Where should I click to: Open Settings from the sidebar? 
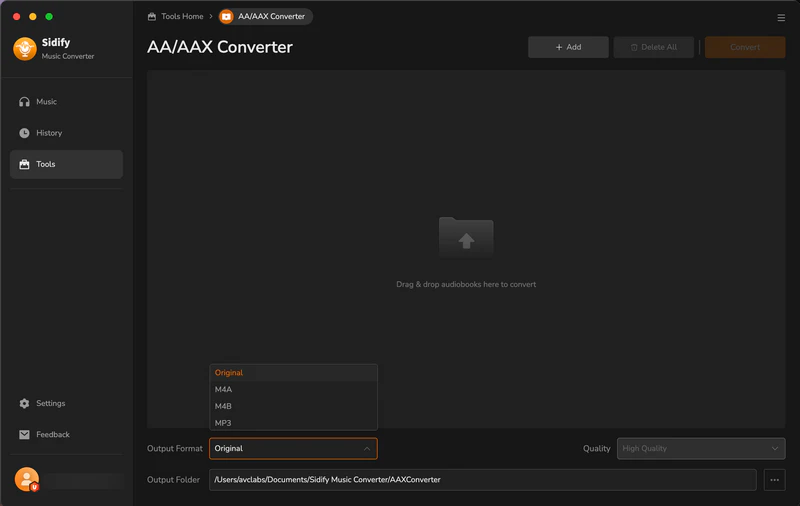click(x=66, y=403)
